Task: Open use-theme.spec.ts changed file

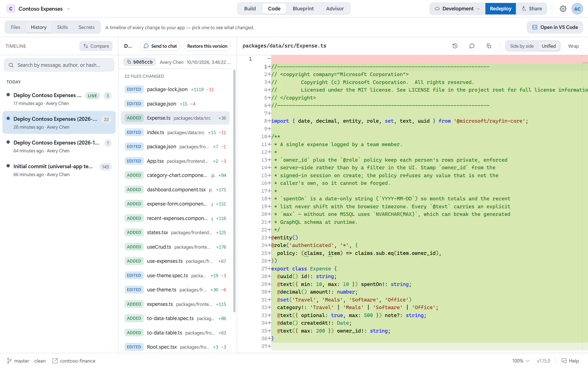Action: tap(175, 276)
